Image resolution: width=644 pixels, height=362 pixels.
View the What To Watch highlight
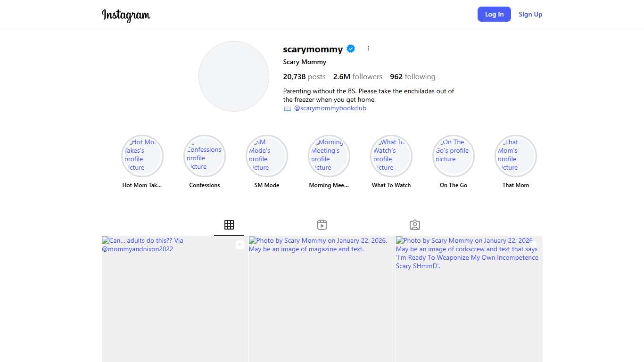point(391,156)
